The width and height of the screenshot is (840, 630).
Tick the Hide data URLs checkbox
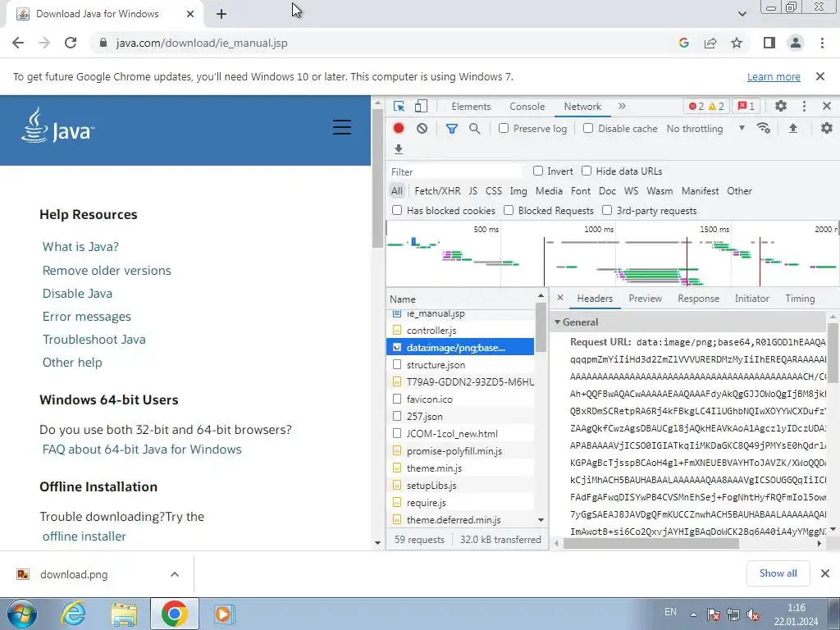(x=587, y=171)
